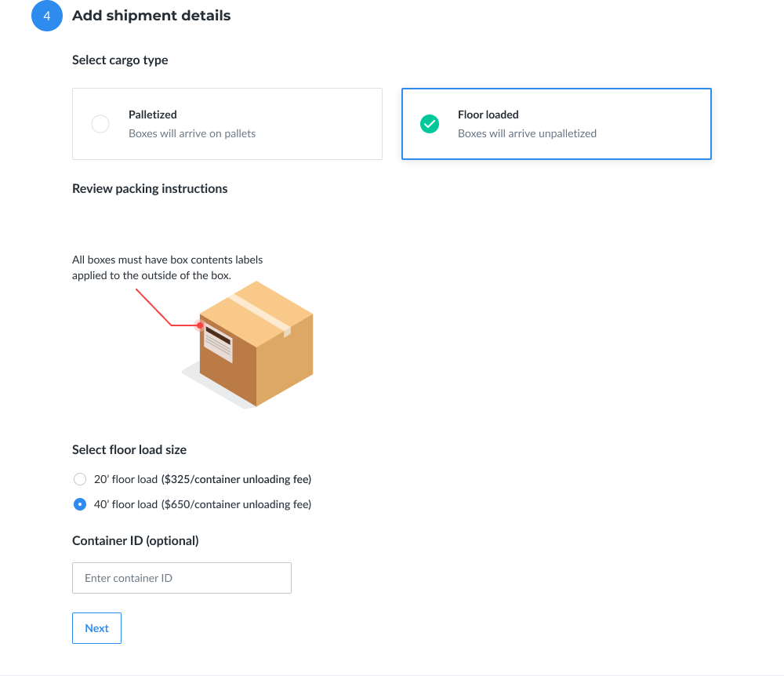The image size is (784, 676).
Task: Choose the 40' floor load radio button
Action: pos(80,504)
